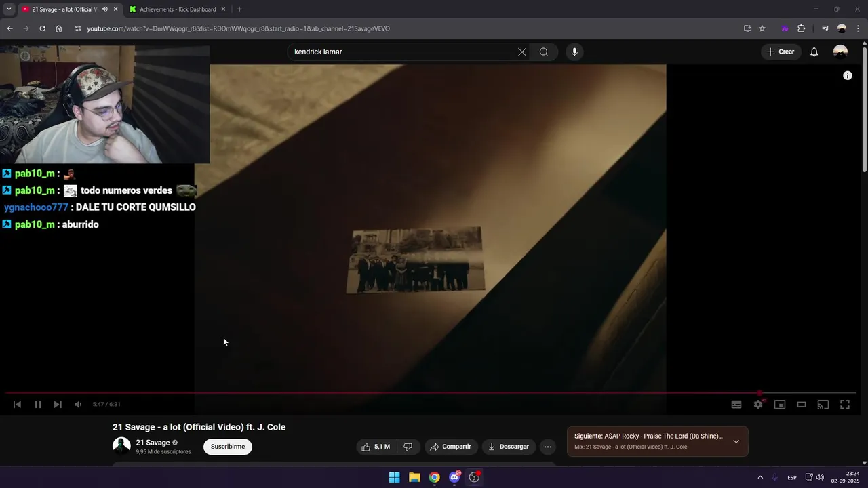868x488 pixels.
Task: Switch to theater mode view
Action: (x=802, y=405)
